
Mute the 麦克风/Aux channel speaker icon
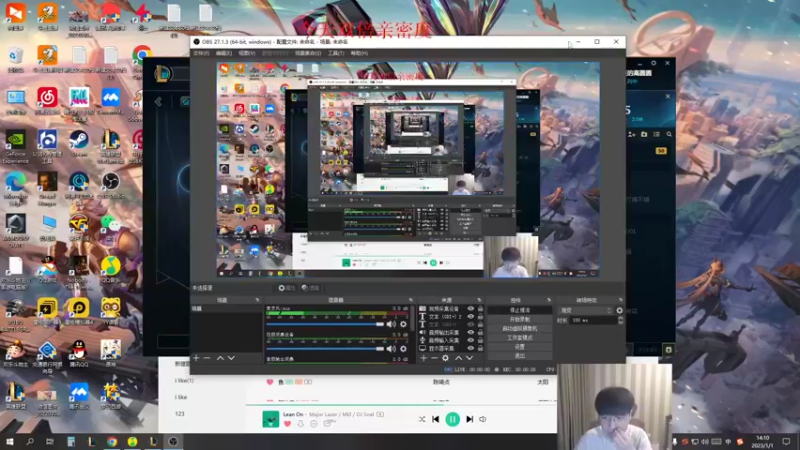coord(391,324)
